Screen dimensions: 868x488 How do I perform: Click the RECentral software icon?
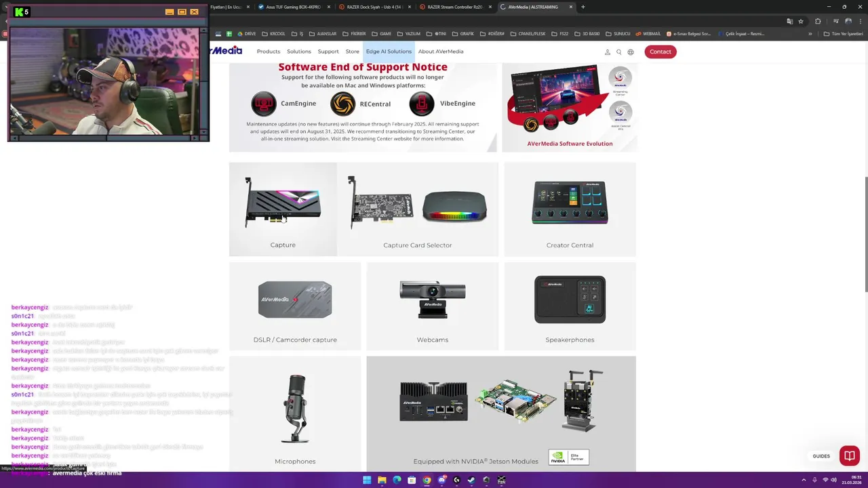(343, 104)
